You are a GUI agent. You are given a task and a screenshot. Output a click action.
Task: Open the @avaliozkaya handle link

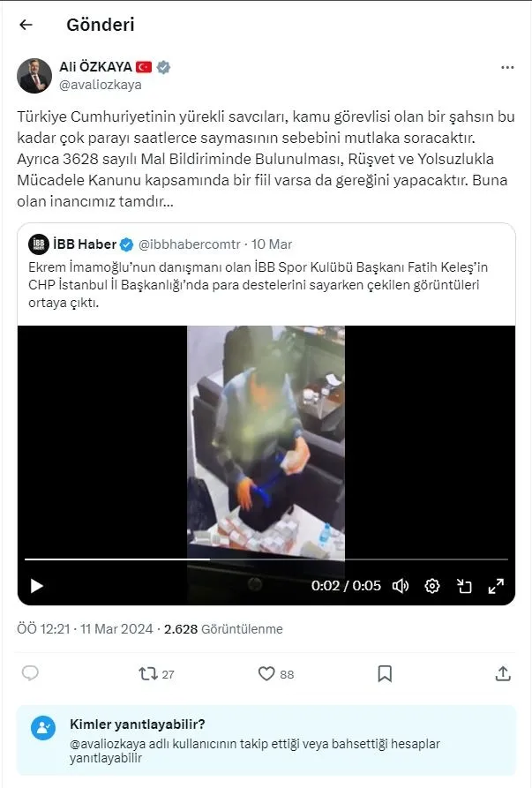tap(100, 85)
